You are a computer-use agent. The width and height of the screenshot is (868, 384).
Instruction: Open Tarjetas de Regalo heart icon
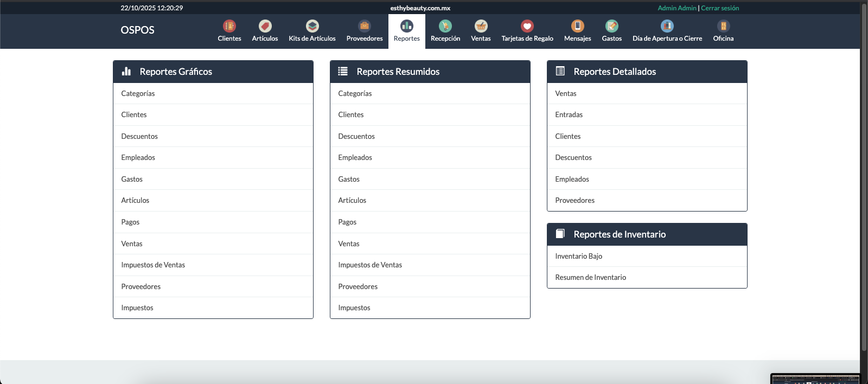[x=527, y=26]
